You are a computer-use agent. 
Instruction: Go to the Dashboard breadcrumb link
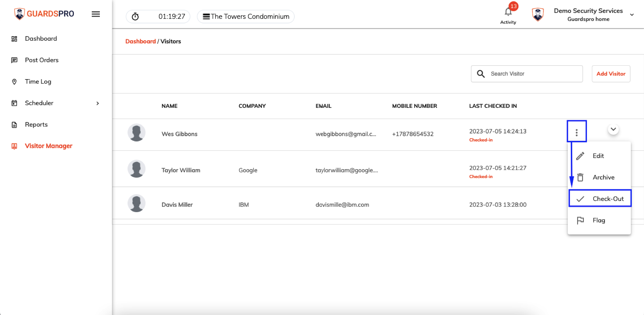pyautogui.click(x=140, y=41)
